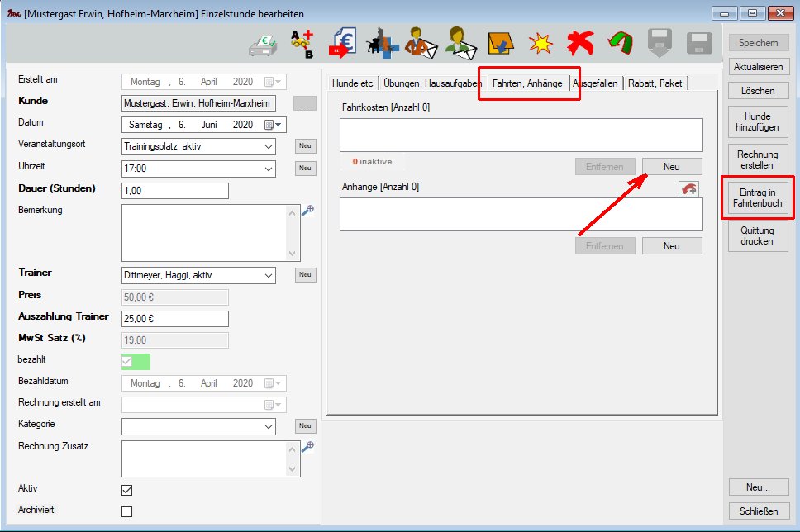This screenshot has height=532, width=800.
Task: Click the yellow starburst toolbar icon
Action: point(540,43)
